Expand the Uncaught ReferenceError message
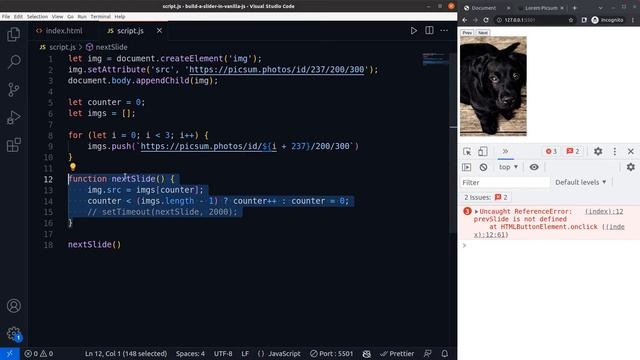The height and width of the screenshot is (360, 640). pos(476,211)
